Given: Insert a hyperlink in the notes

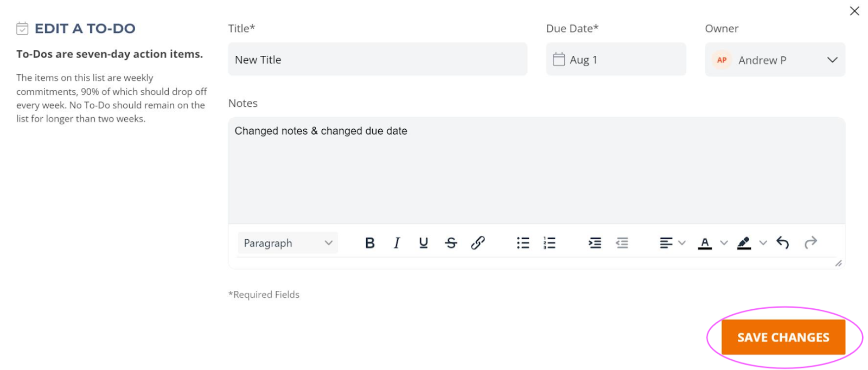Looking at the screenshot, I should click(x=477, y=243).
